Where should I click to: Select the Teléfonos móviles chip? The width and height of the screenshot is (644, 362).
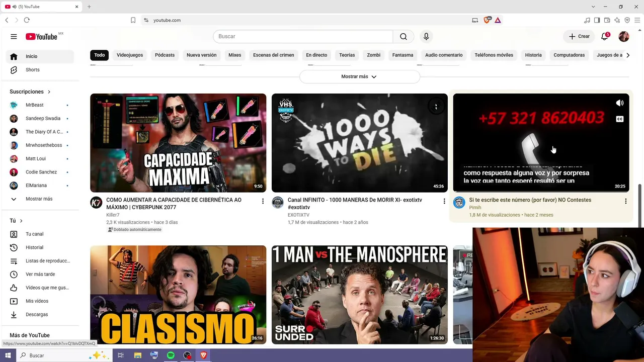click(x=494, y=55)
